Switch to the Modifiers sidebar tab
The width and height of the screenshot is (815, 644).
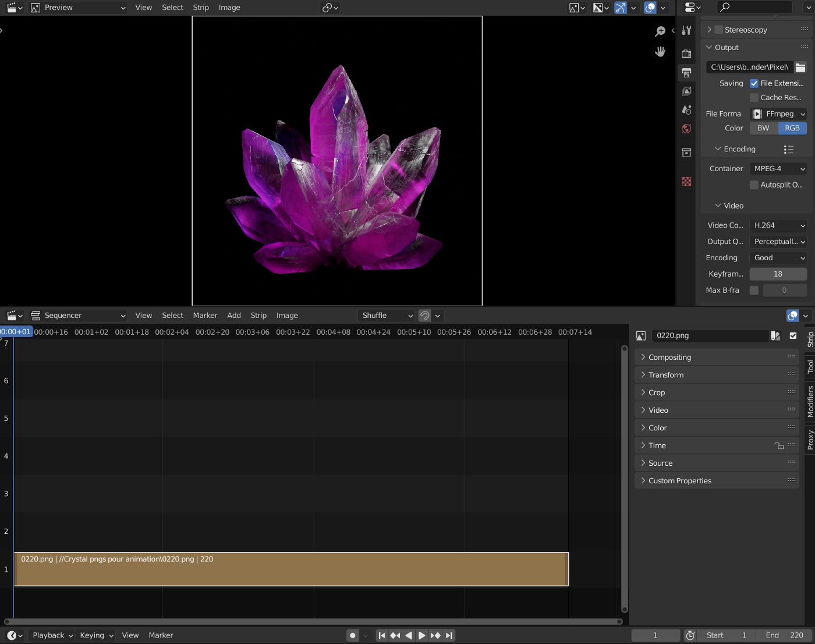pos(810,401)
